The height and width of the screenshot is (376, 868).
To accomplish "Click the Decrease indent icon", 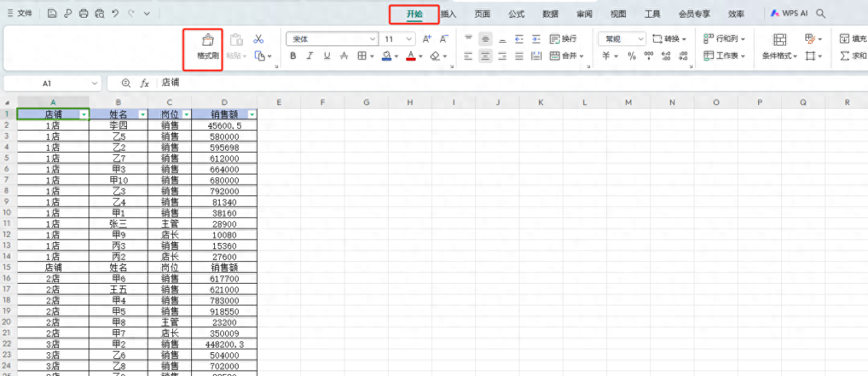I will pos(519,39).
